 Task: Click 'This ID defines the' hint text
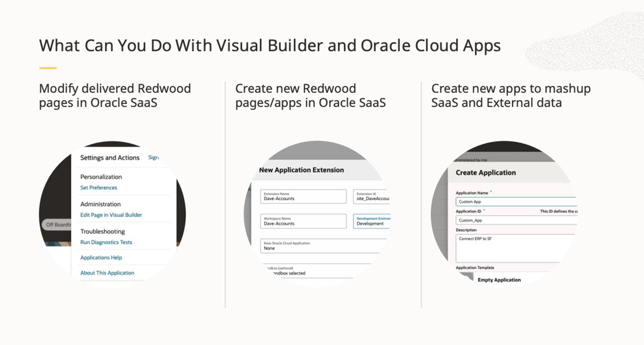point(559,211)
